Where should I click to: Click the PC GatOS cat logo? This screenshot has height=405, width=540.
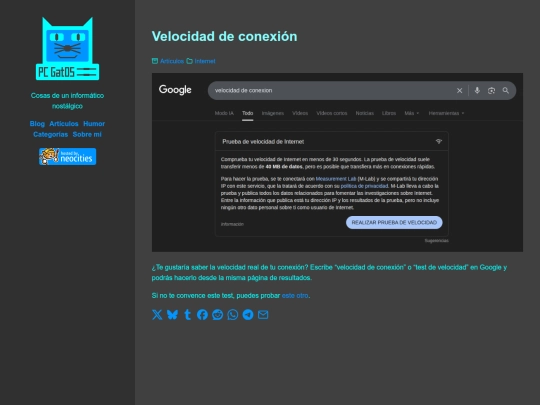[68, 49]
